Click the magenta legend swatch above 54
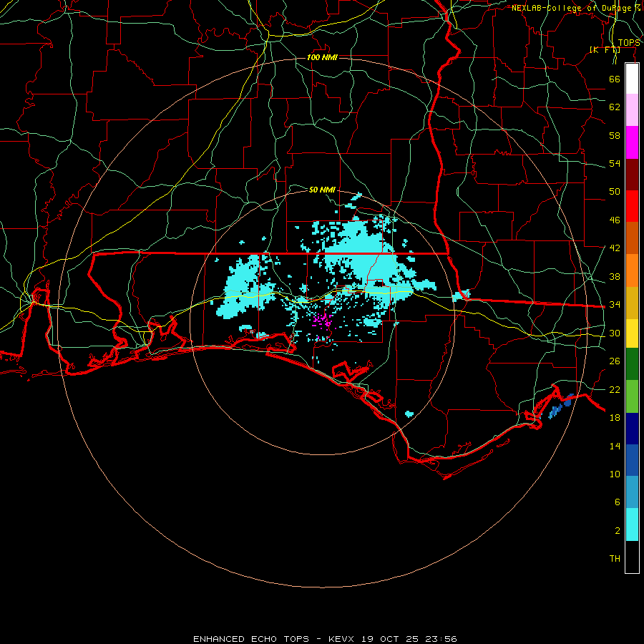This screenshot has height=644, width=644. (632, 142)
